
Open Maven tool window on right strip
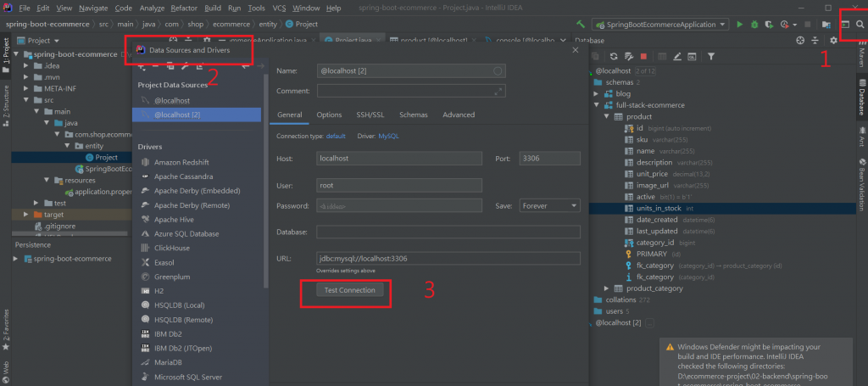click(x=861, y=54)
